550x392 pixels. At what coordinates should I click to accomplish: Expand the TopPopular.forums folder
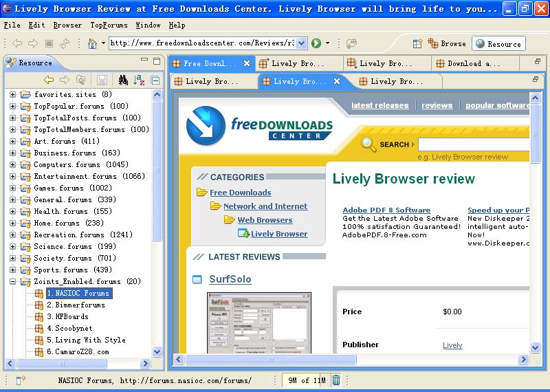coord(12,106)
